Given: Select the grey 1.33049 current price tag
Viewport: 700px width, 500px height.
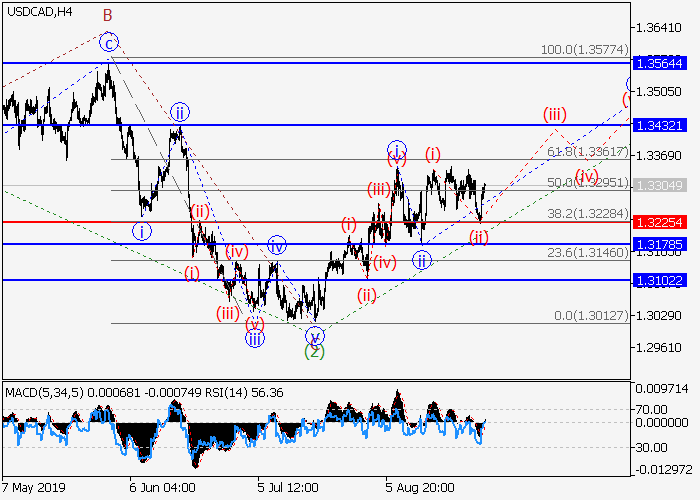Looking at the screenshot, I should (x=660, y=186).
